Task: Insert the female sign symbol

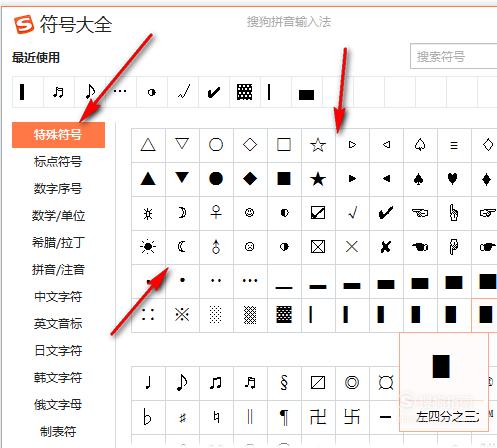Action: pos(216,213)
